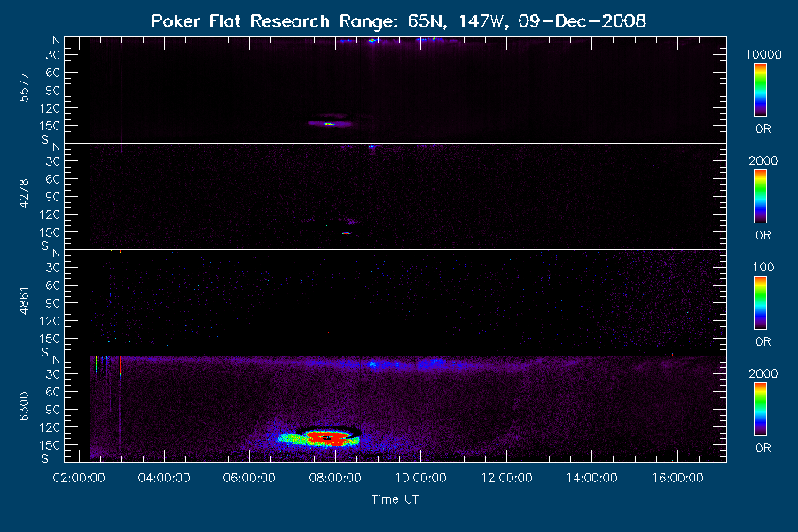The width and height of the screenshot is (798, 532).
Task: Click the red auroral blob in 6300 panel
Action: pos(327,438)
